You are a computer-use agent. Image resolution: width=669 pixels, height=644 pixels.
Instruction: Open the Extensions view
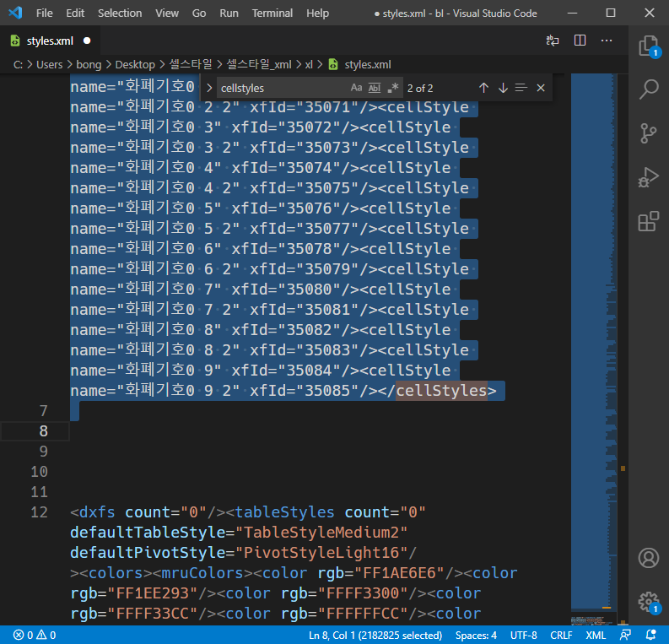click(649, 221)
